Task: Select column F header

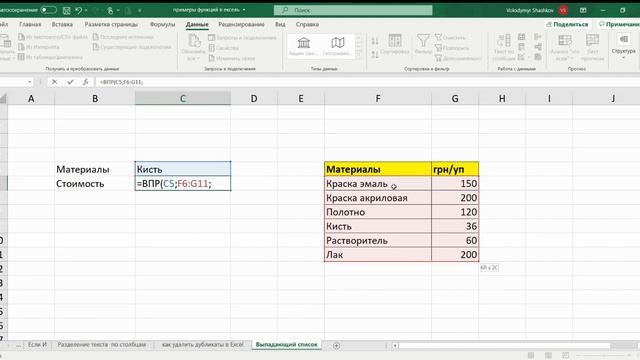Action: pyautogui.click(x=378, y=98)
